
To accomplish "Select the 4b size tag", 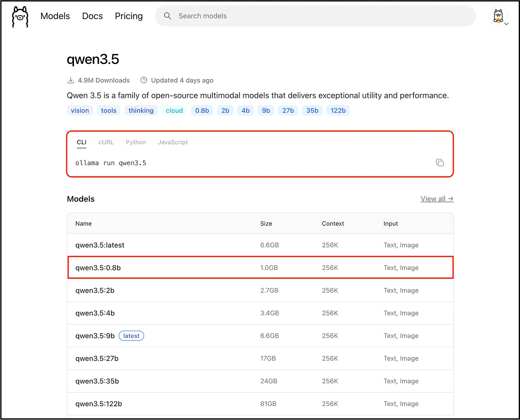I will tap(246, 110).
